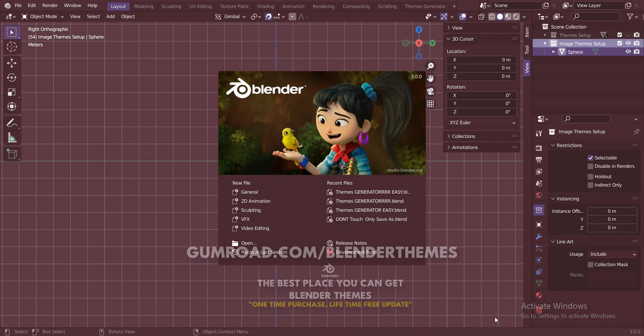This screenshot has height=336, width=644.
Task: Choose the Move tool
Action: pyautogui.click(x=12, y=63)
